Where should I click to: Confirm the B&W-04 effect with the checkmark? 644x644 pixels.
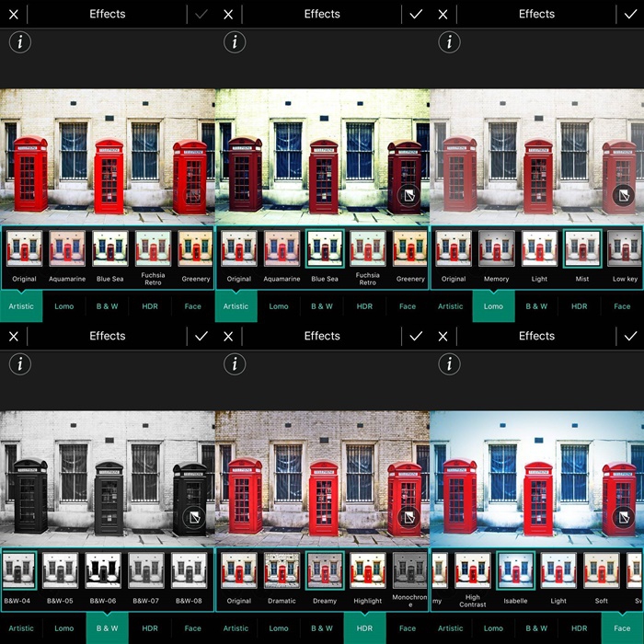(201, 337)
